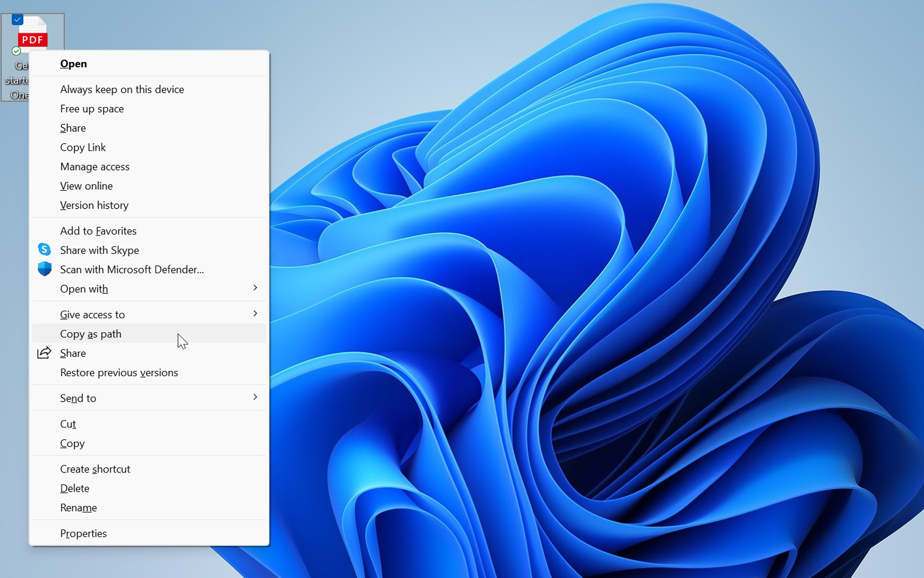
Task: Select the PDF file icon on desktop
Action: [33, 33]
